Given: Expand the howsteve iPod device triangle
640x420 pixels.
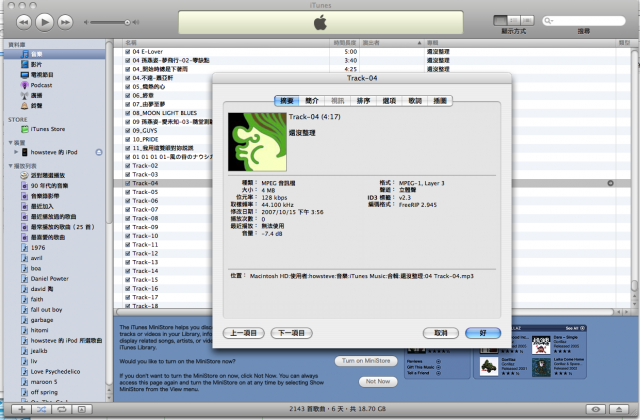Looking at the screenshot, I should tap(16, 152).
